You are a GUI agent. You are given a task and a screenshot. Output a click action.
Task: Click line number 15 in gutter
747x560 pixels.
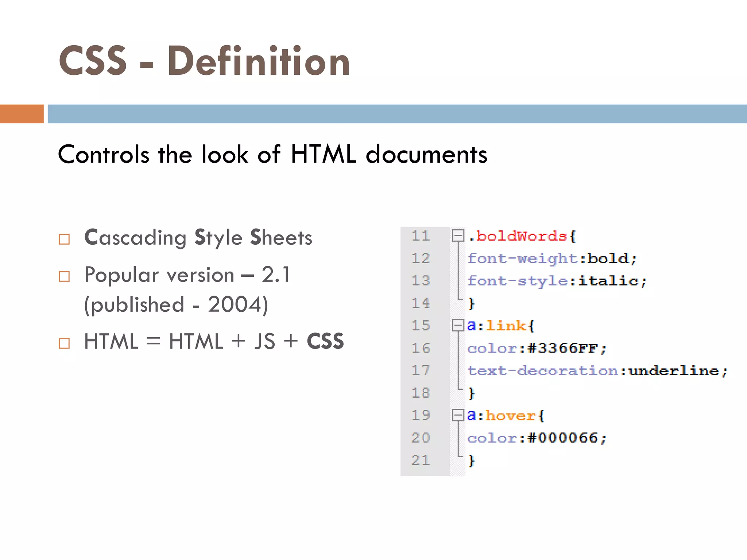[x=420, y=326]
